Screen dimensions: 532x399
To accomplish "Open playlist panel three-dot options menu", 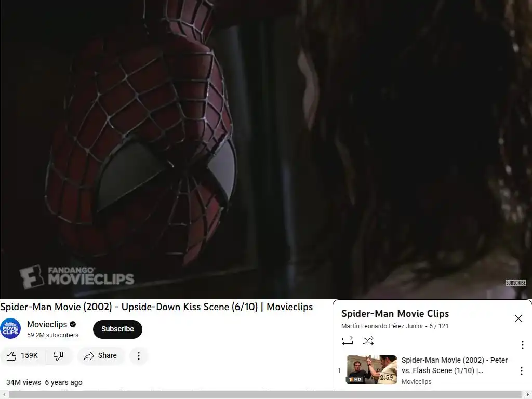I will [522, 345].
